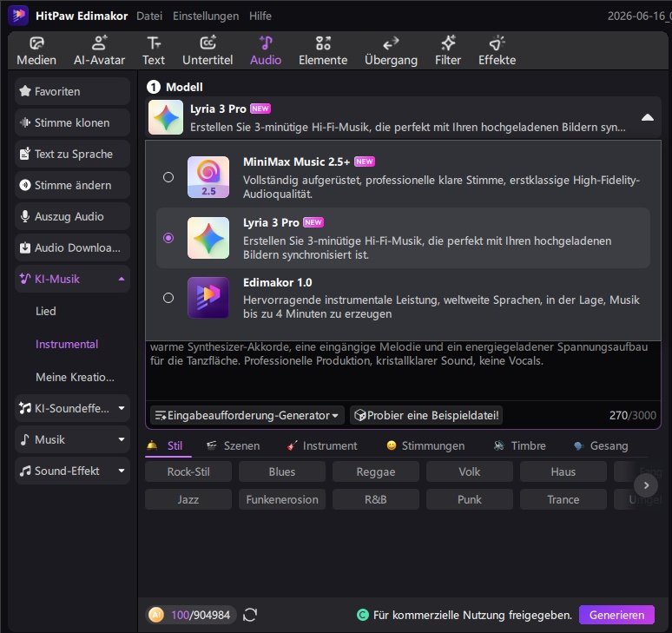Open the Text toolbar section
The height and width of the screenshot is (633, 672).
(x=154, y=51)
